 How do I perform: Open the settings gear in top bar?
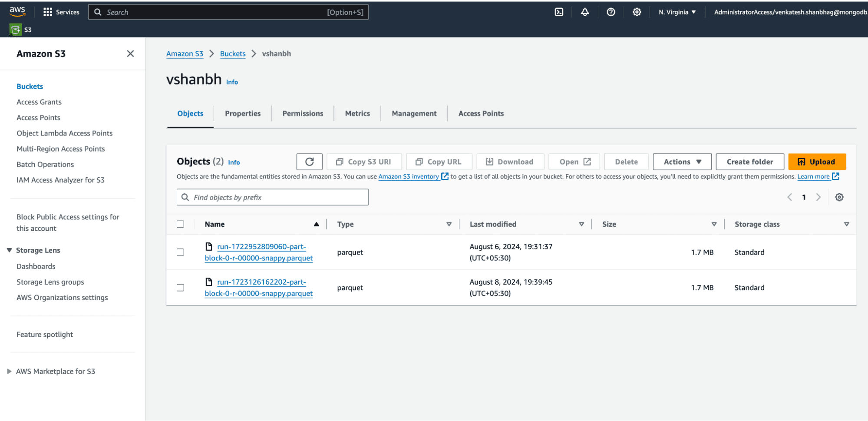click(x=637, y=12)
